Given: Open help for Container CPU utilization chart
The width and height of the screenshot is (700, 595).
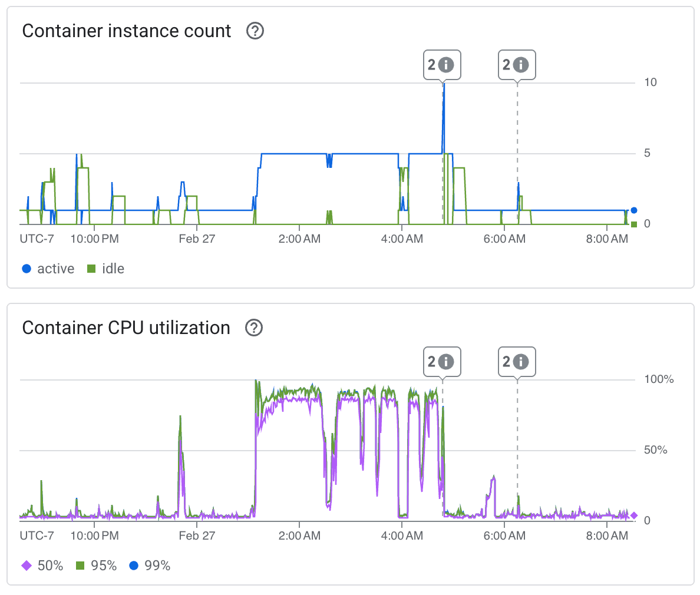Looking at the screenshot, I should tap(254, 328).
